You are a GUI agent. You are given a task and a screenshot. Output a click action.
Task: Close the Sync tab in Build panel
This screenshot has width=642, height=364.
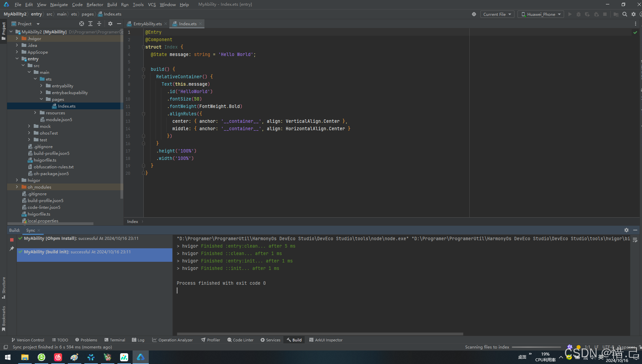[x=39, y=230]
